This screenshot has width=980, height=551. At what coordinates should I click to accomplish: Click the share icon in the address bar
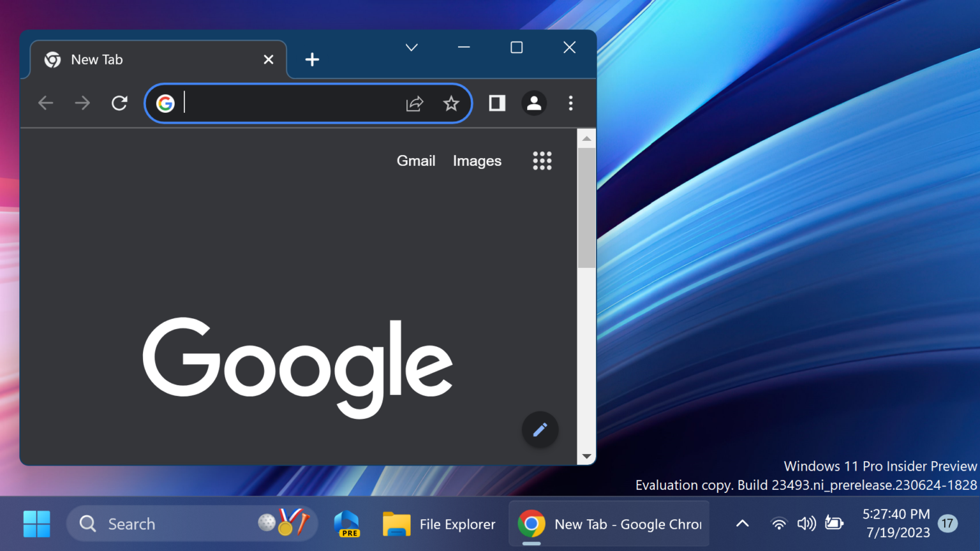click(415, 103)
